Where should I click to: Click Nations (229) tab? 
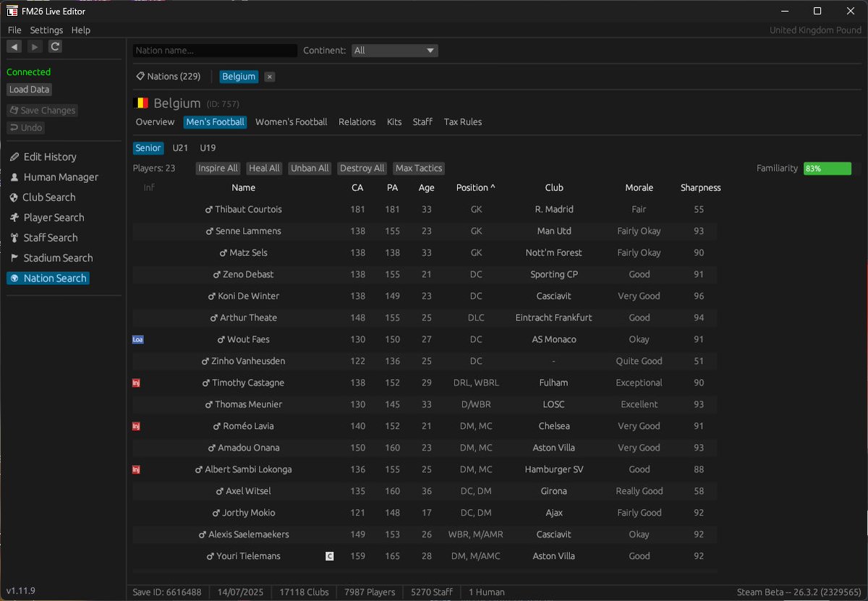point(169,77)
